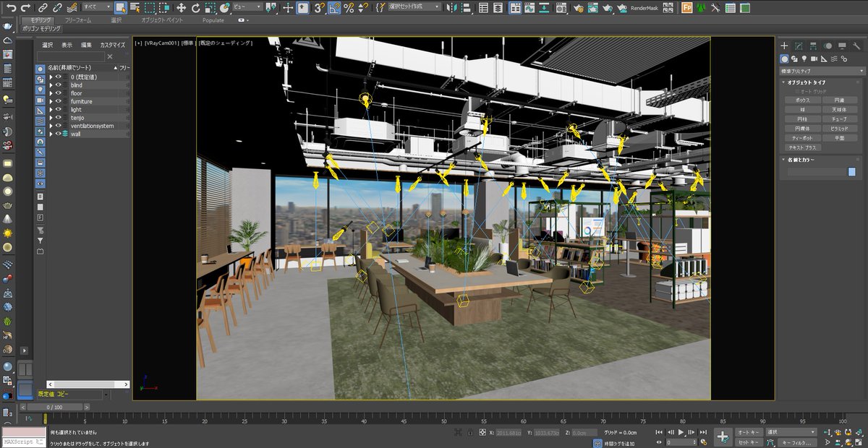Open Render Setup teapot icon
This screenshot has width=868, height=448.
pyautogui.click(x=579, y=8)
